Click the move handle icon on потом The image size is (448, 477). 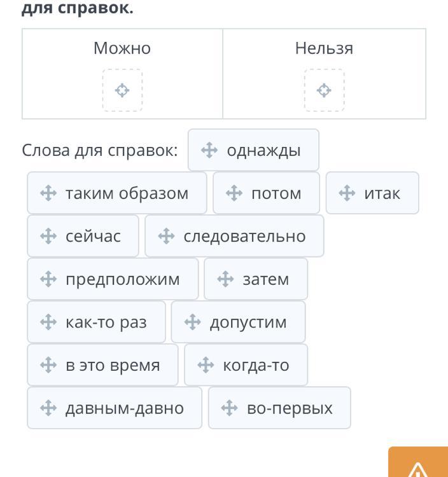click(x=234, y=193)
